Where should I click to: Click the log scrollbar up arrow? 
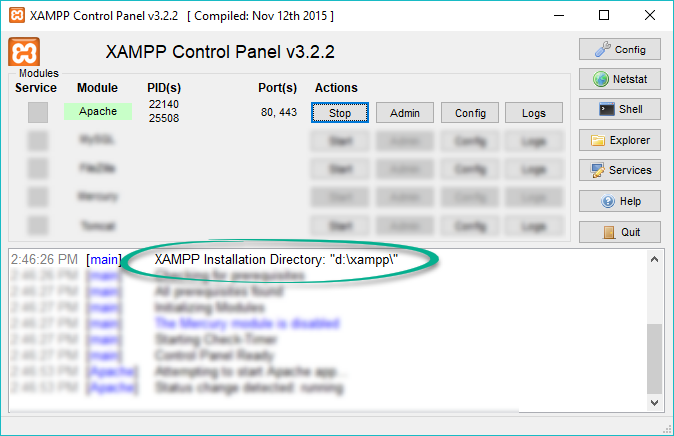[655, 258]
